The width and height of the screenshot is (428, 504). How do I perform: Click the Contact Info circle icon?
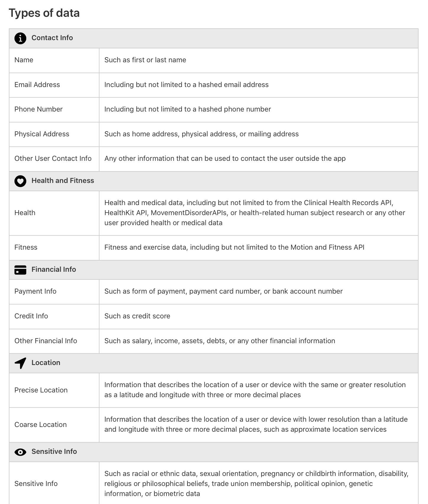20,38
